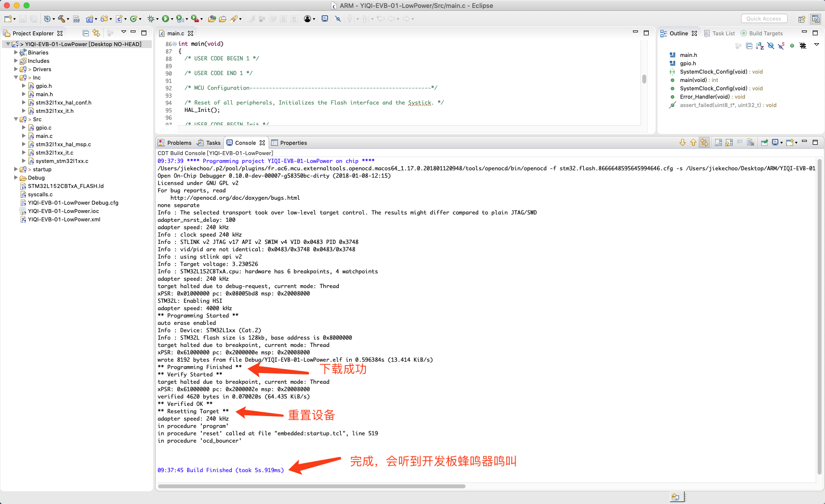Switch to the Tasks tab
The height and width of the screenshot is (504, 825).
click(209, 143)
